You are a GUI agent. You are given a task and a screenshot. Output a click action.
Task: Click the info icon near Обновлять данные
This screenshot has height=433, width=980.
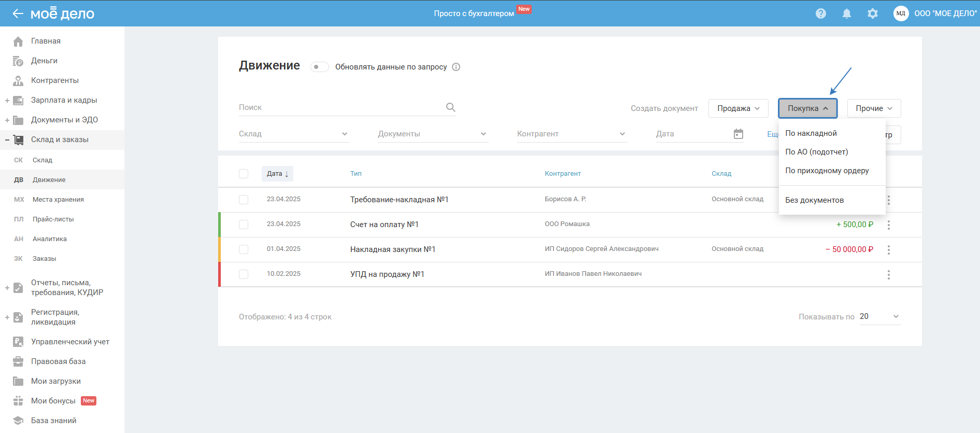[456, 67]
